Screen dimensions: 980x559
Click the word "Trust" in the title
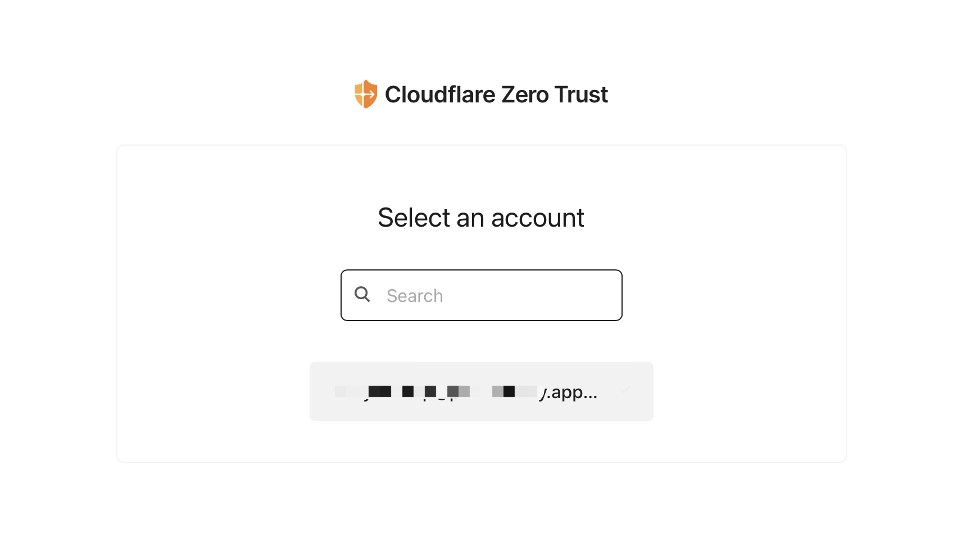[x=581, y=94]
